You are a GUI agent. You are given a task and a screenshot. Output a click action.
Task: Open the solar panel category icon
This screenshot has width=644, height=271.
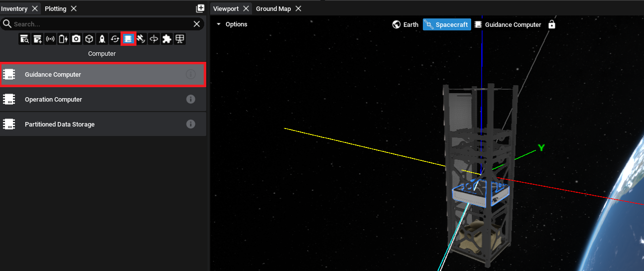coord(180,39)
